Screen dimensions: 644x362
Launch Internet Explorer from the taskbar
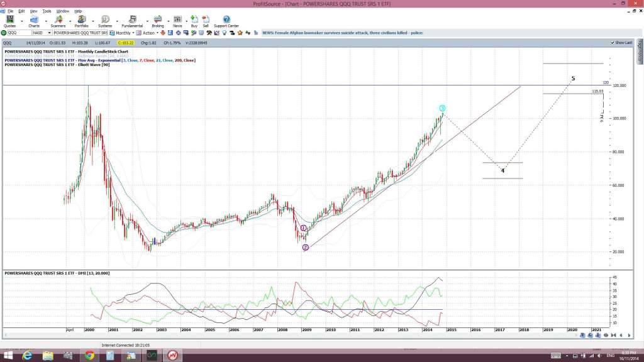click(27, 356)
